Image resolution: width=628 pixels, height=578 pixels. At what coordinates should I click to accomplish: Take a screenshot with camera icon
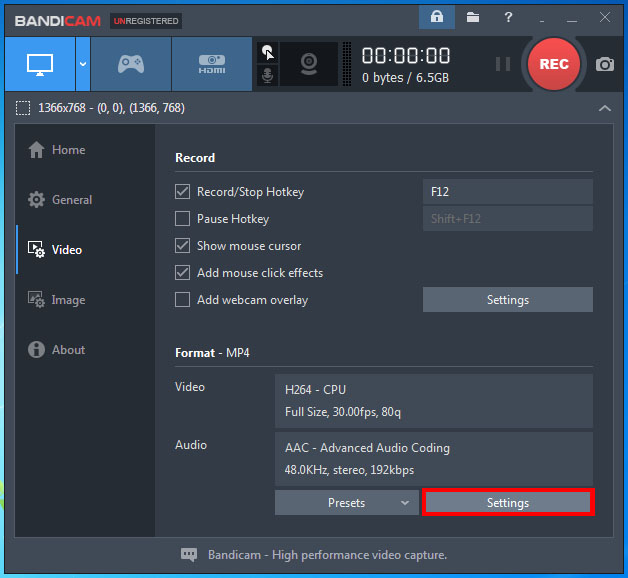pos(604,64)
